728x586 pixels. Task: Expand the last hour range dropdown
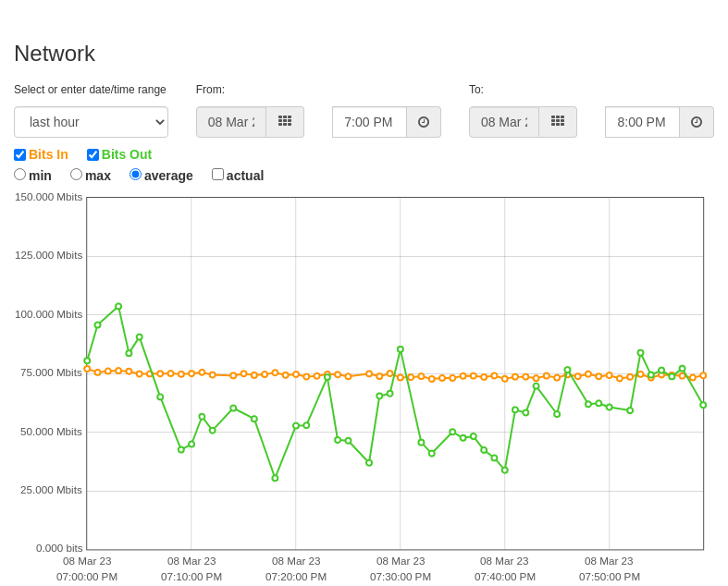pyautogui.click(x=91, y=122)
